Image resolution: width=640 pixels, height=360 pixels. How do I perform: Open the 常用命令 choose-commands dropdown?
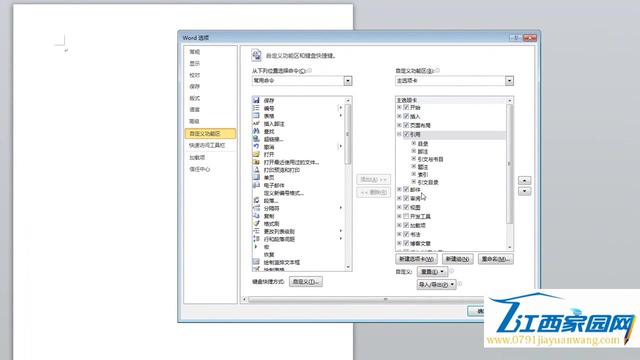(347, 81)
